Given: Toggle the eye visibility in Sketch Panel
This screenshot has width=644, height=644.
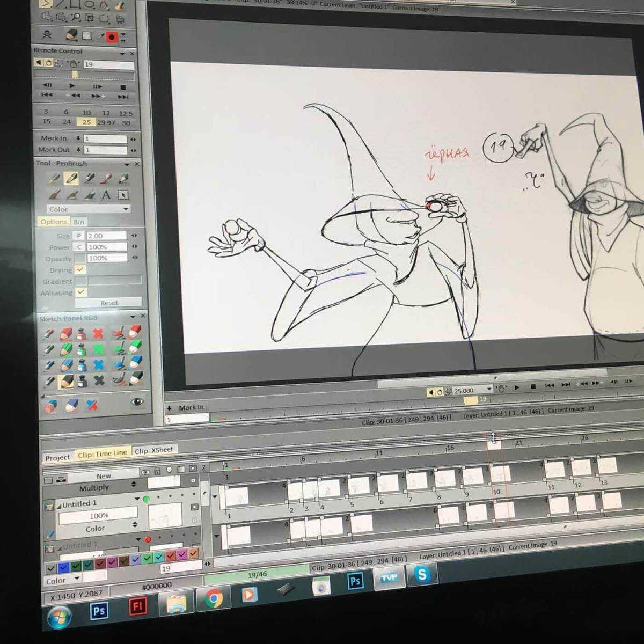Looking at the screenshot, I should click(137, 401).
